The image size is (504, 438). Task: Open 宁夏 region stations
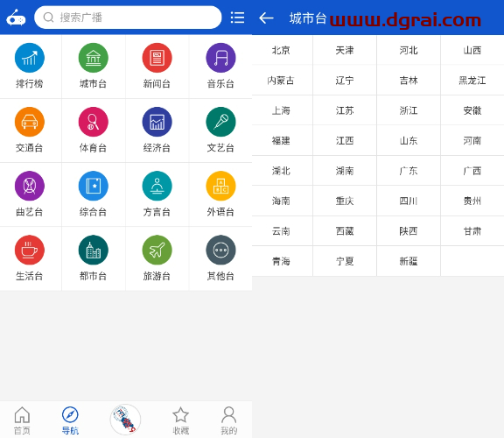[x=345, y=261]
